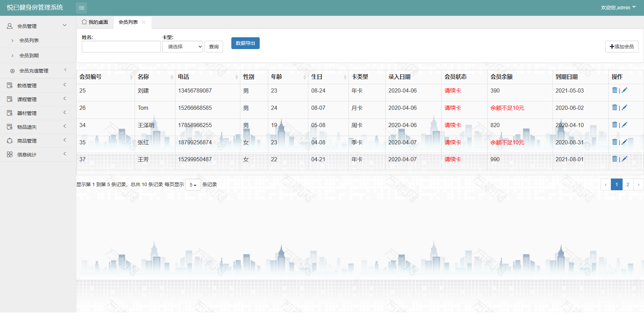Delete member 刘建 with trash icon
Image resolution: width=644 pixels, height=327 pixels.
pos(614,90)
